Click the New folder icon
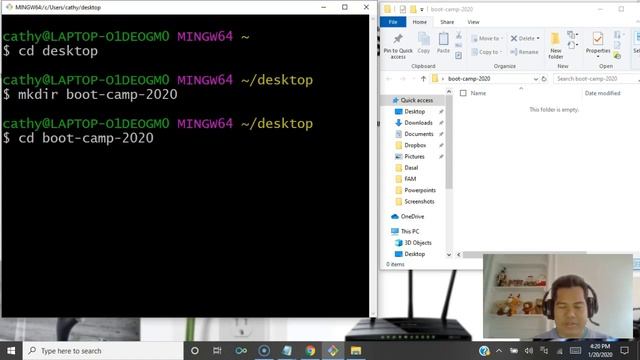Image resolution: width=640 pixels, height=360 pixels. 556,39
